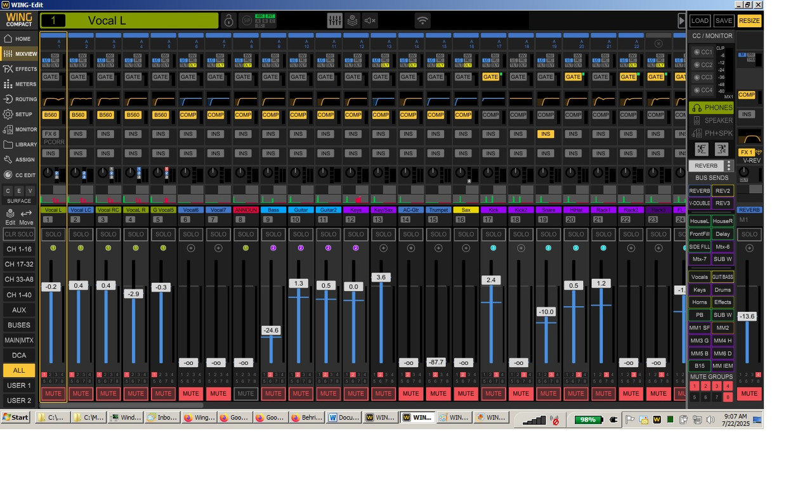Click the three-dot menu beside REVERB field

click(730, 165)
